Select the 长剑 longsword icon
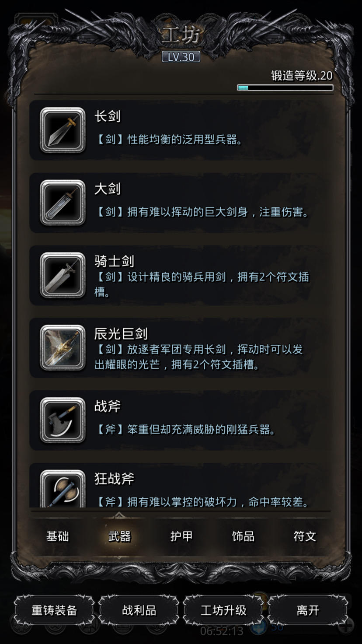 [63, 130]
